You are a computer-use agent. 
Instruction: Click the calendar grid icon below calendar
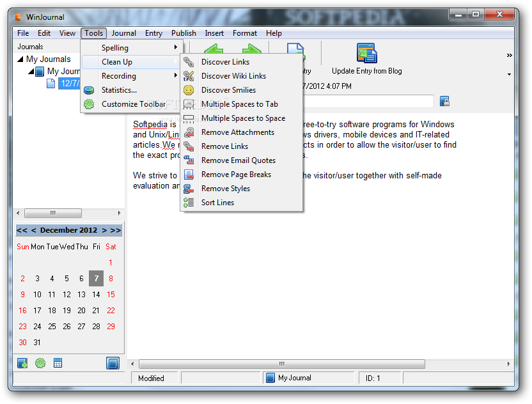pyautogui.click(x=58, y=363)
